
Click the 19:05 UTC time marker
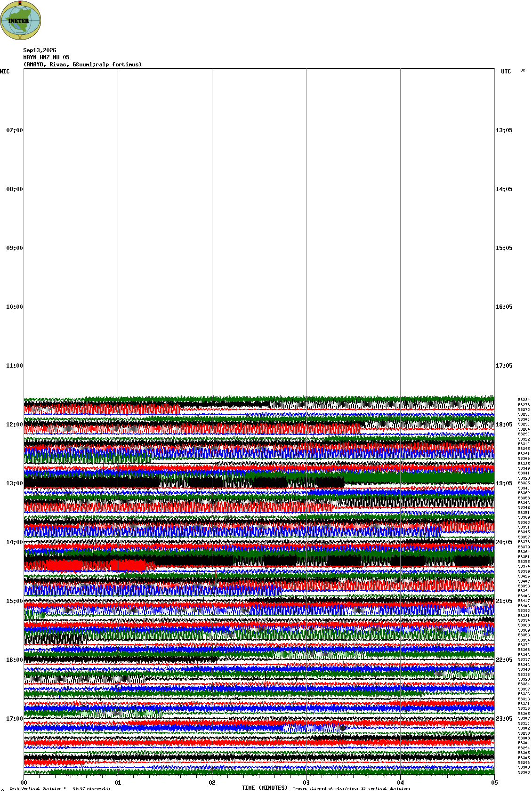point(504,483)
